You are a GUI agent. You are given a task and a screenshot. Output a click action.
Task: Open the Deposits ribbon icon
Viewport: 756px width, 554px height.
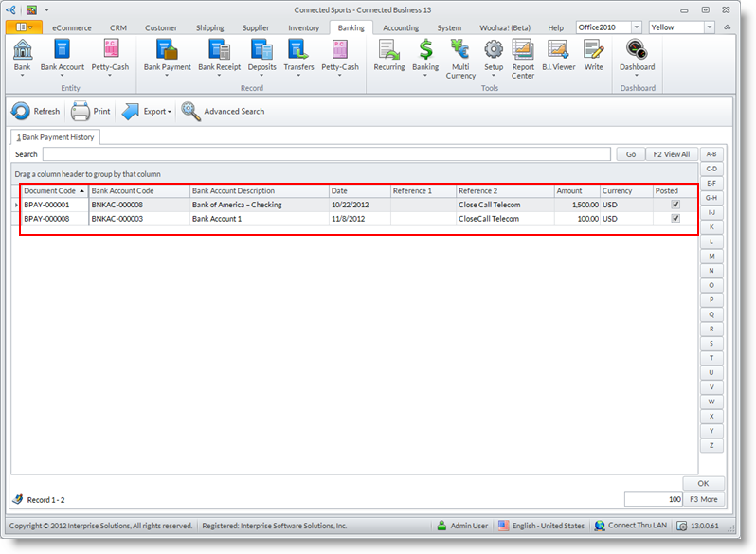(x=261, y=52)
